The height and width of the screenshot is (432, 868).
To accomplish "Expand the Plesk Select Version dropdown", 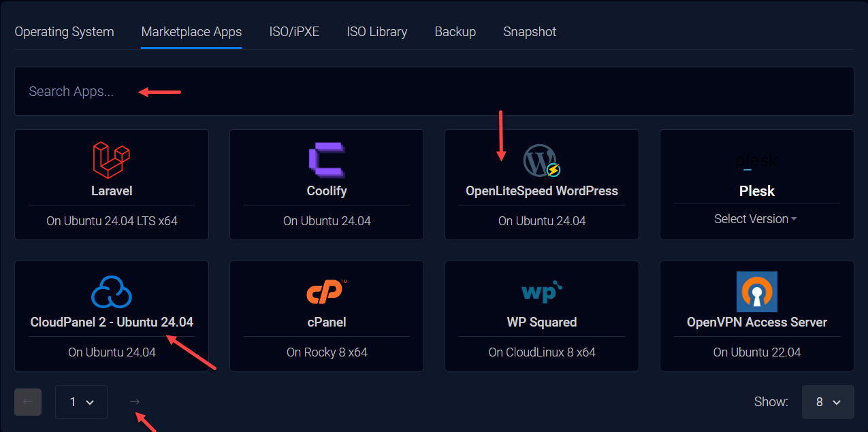I will (756, 219).
